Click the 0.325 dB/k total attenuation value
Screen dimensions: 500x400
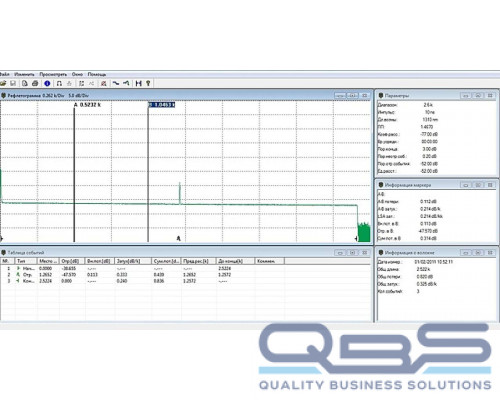427,284
